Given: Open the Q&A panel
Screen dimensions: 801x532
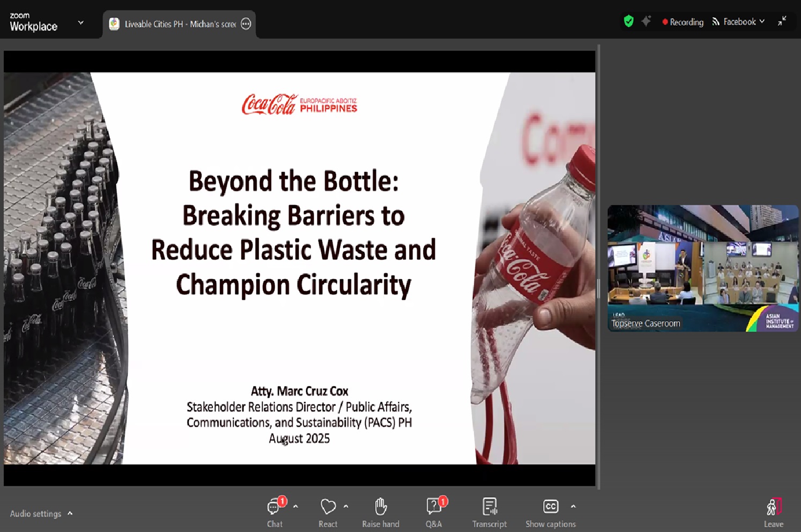Looking at the screenshot, I should (x=434, y=513).
